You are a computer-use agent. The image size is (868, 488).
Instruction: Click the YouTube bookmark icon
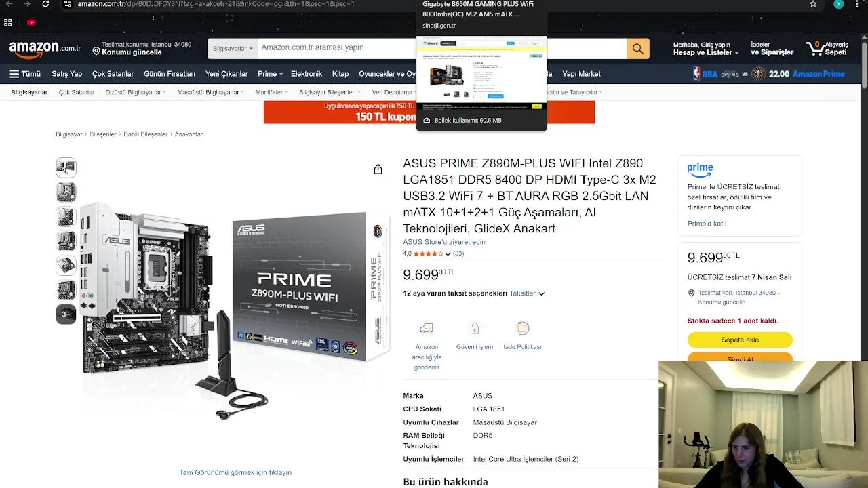pyautogui.click(x=31, y=22)
